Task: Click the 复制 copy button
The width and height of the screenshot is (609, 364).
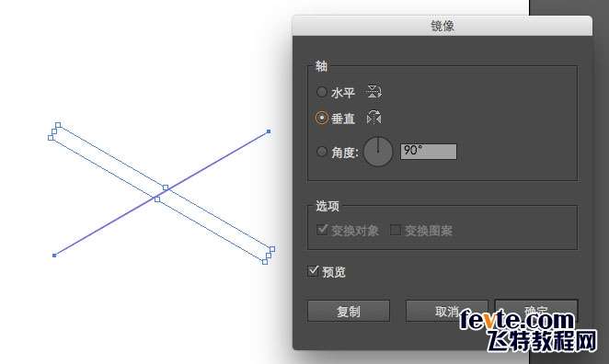Action: click(x=349, y=311)
